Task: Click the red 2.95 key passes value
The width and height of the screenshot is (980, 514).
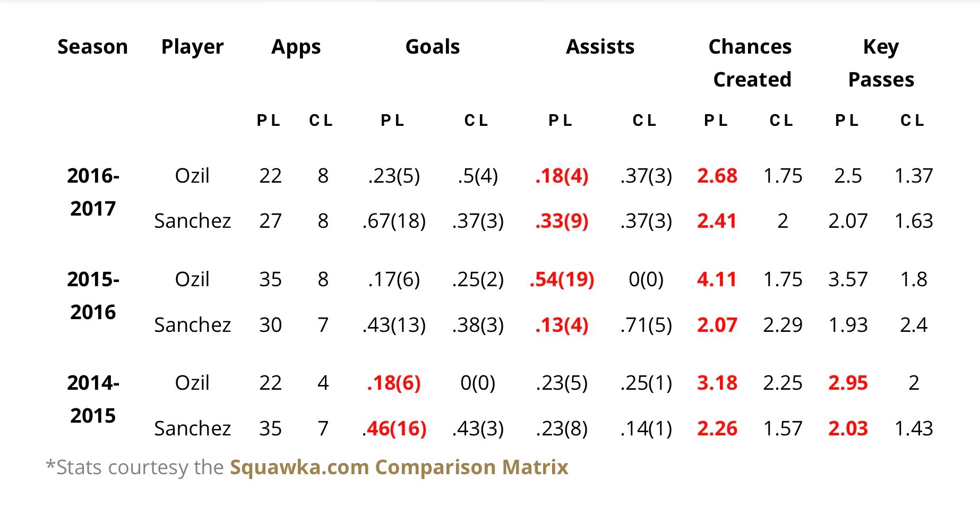Action: 848,383
